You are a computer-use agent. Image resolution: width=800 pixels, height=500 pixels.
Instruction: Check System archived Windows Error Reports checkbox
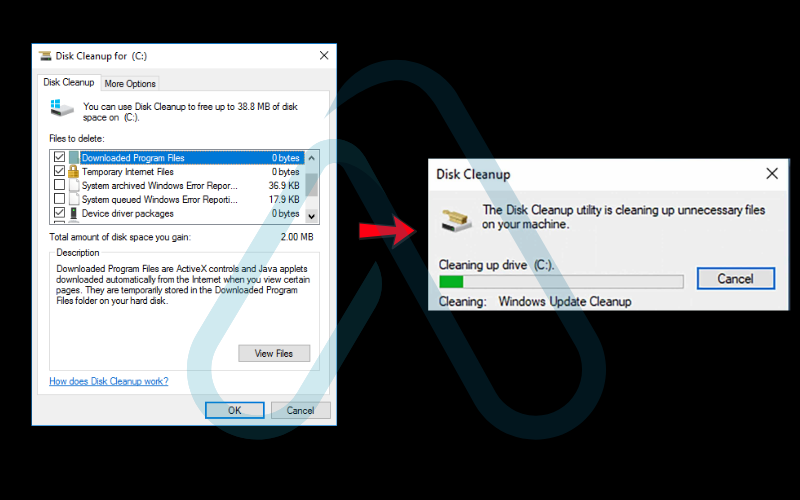(x=59, y=185)
